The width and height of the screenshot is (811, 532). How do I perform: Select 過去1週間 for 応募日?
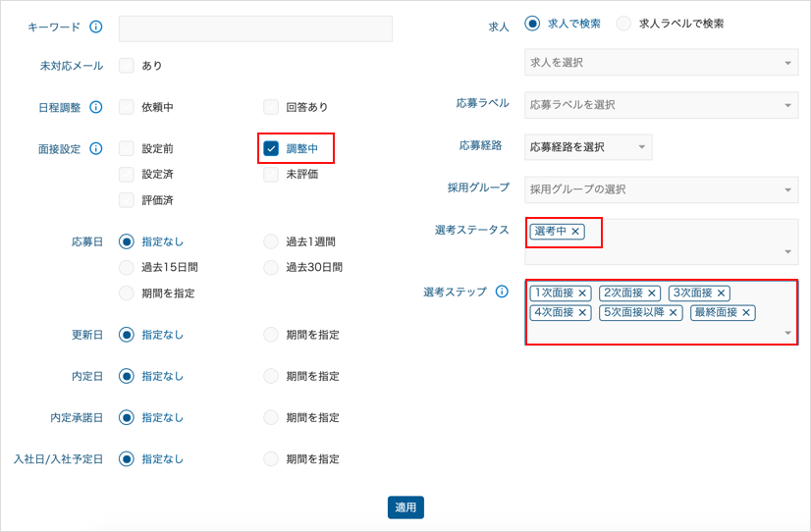pos(271,241)
